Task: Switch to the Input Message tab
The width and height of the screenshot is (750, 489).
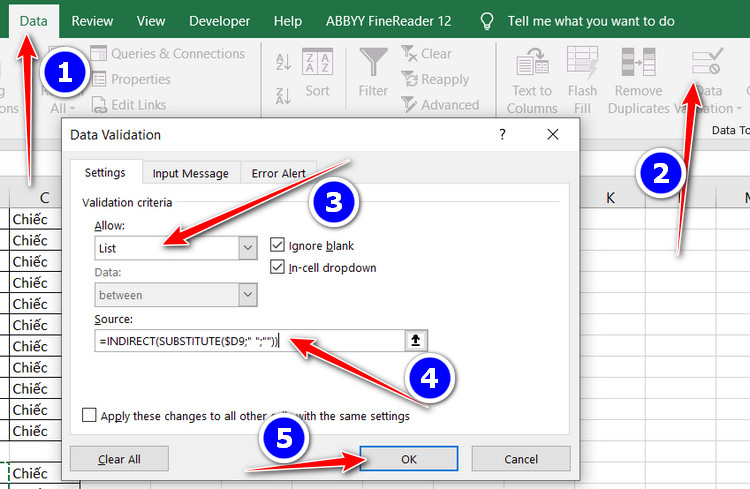Action: pos(190,173)
